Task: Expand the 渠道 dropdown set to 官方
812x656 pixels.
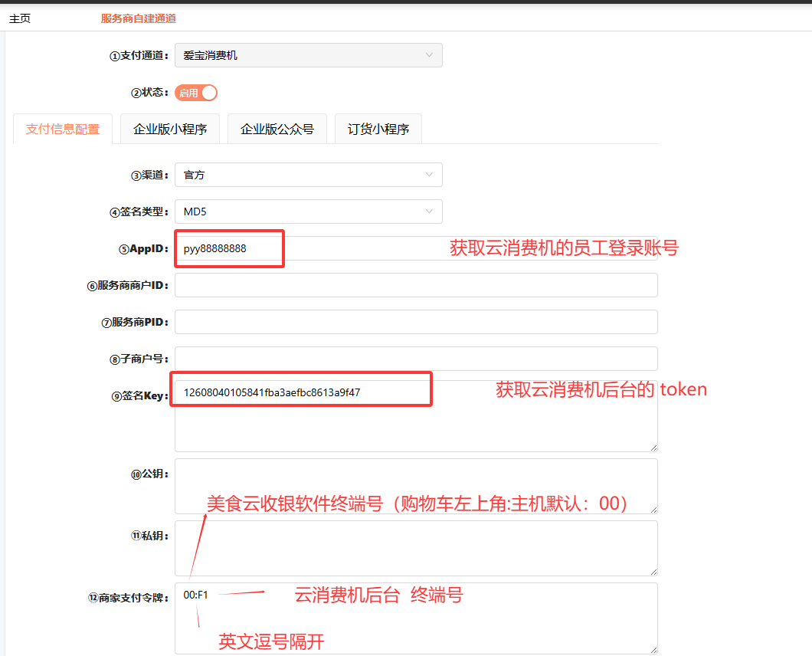Action: [x=308, y=175]
